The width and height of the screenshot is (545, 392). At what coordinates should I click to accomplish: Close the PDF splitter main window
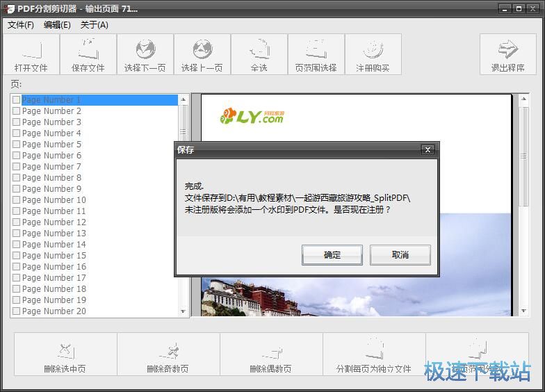click(532, 8)
